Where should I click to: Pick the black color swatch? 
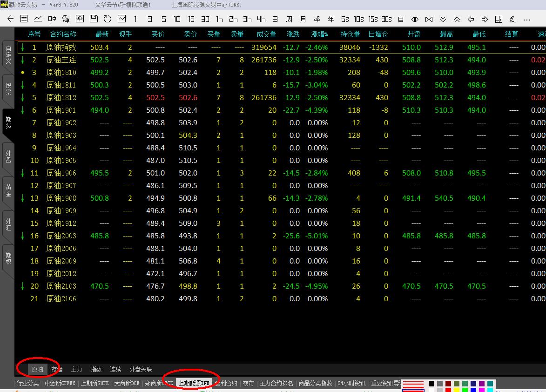[431, 384]
